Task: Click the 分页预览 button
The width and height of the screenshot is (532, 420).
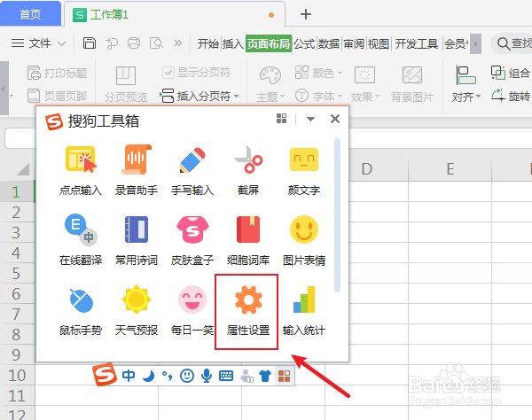Action: click(126, 84)
